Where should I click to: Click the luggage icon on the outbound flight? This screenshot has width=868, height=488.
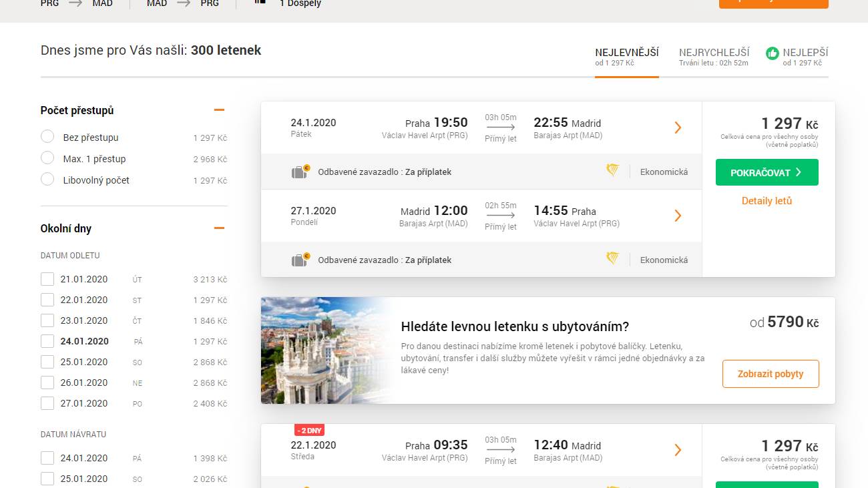tap(300, 172)
